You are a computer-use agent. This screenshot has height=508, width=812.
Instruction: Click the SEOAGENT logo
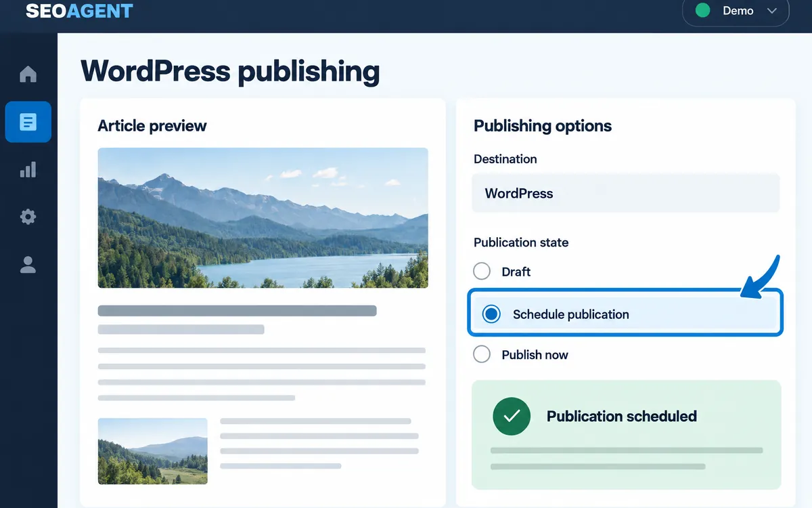click(79, 11)
